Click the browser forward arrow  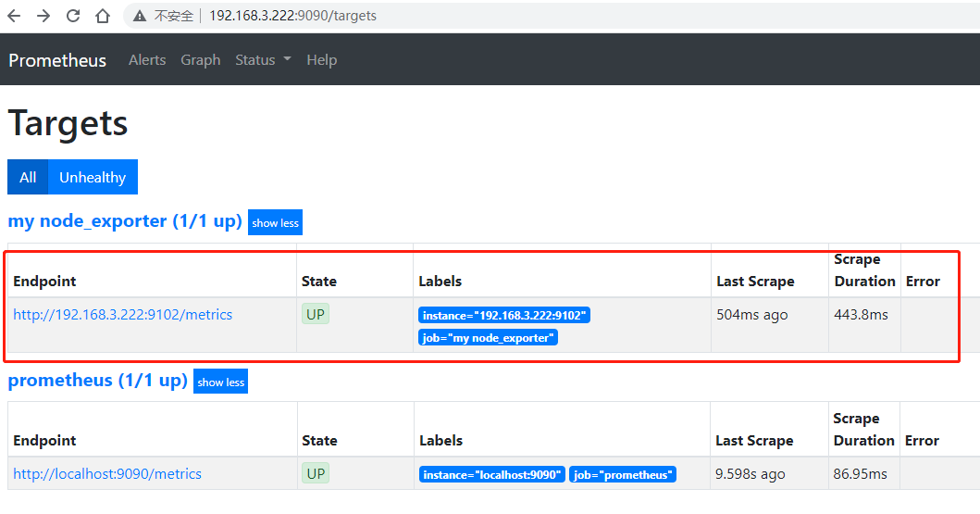(43, 16)
